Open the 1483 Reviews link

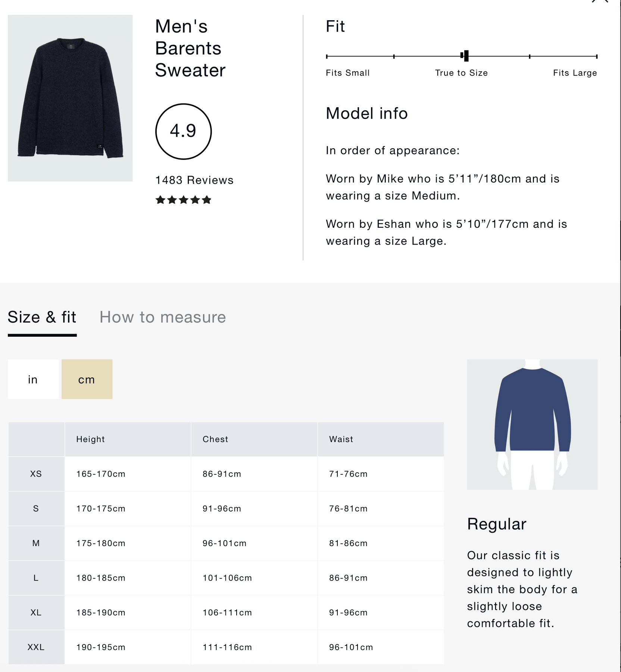(194, 180)
